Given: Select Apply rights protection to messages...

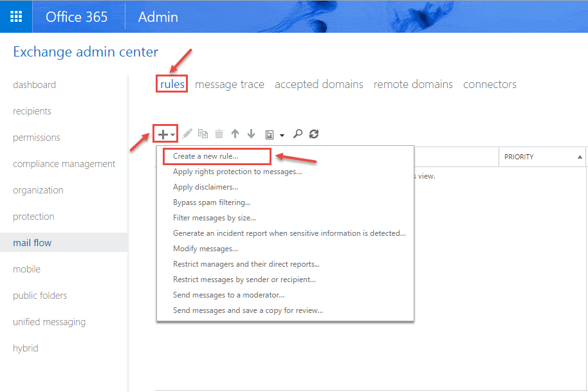Looking at the screenshot, I should (x=237, y=172).
